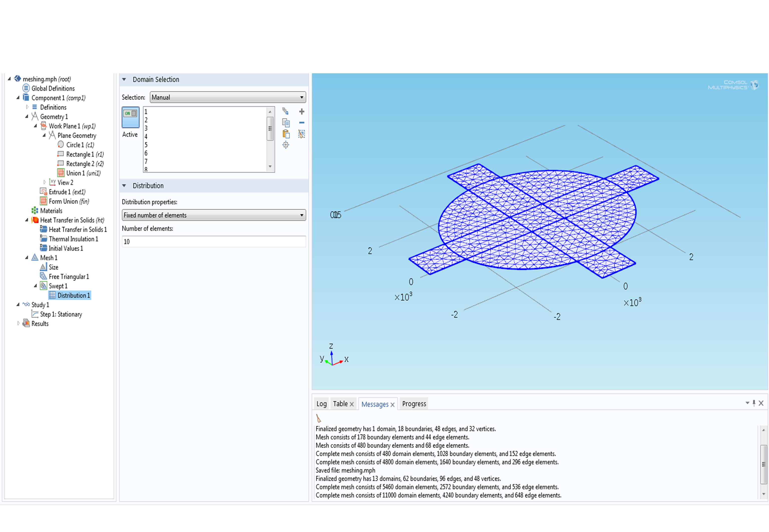The width and height of the screenshot is (769, 532).
Task: Switch to the Progress tab
Action: (x=414, y=404)
